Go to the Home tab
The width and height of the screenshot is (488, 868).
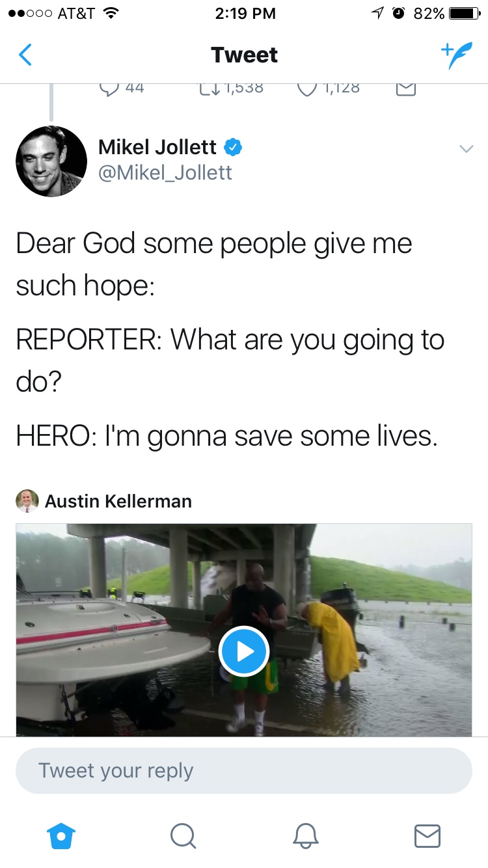pyautogui.click(x=62, y=835)
